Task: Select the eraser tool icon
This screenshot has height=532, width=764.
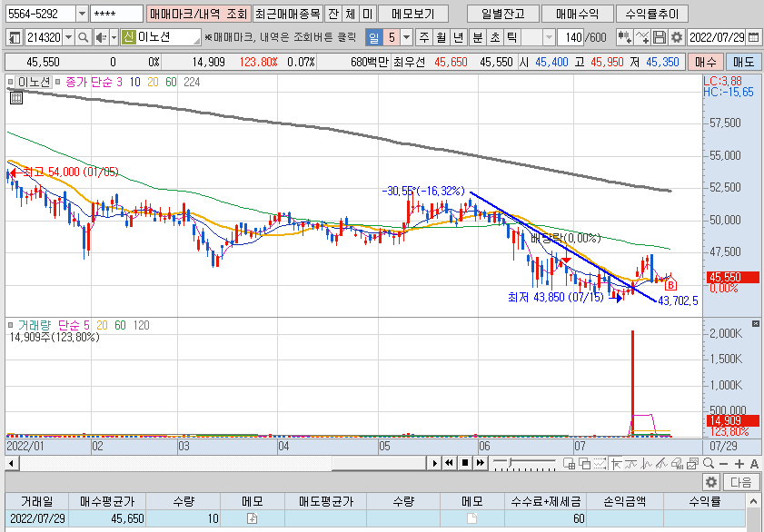Action: tap(678, 463)
